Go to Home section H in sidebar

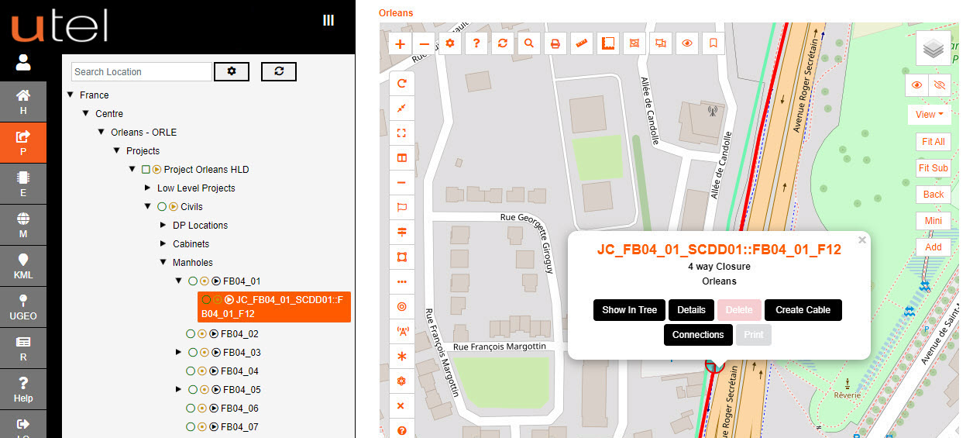pos(23,102)
